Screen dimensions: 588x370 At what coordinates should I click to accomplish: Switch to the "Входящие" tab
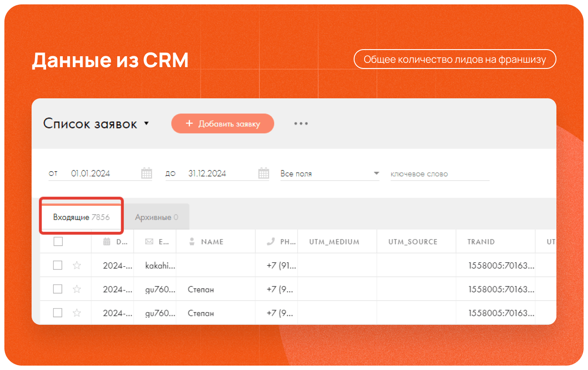[x=81, y=217]
